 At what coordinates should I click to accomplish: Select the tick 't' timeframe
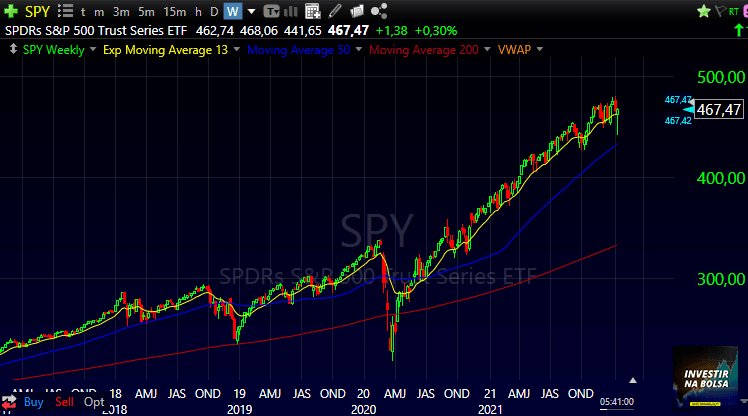pyautogui.click(x=83, y=11)
